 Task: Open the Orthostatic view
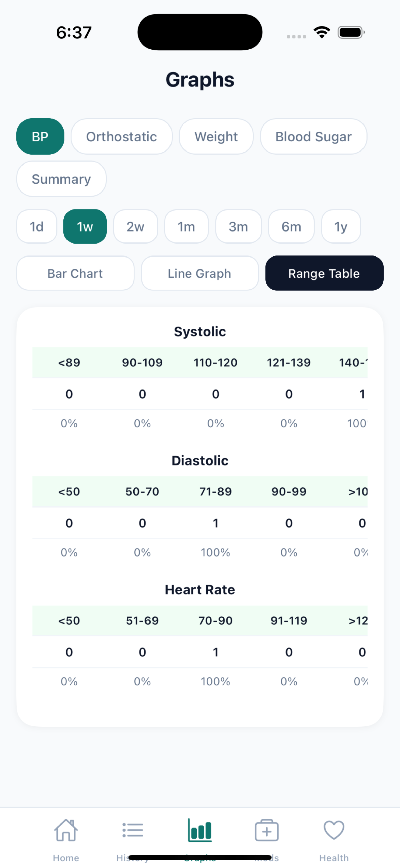click(122, 136)
